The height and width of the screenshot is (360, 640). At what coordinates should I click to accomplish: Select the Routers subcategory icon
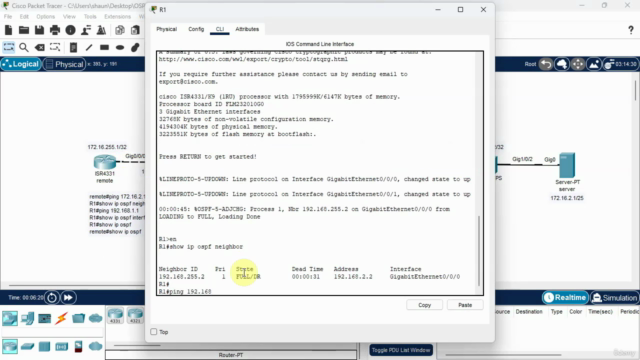(10, 347)
